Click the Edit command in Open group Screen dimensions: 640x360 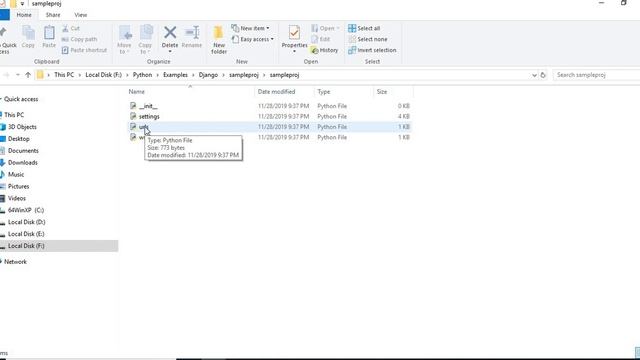click(321, 39)
